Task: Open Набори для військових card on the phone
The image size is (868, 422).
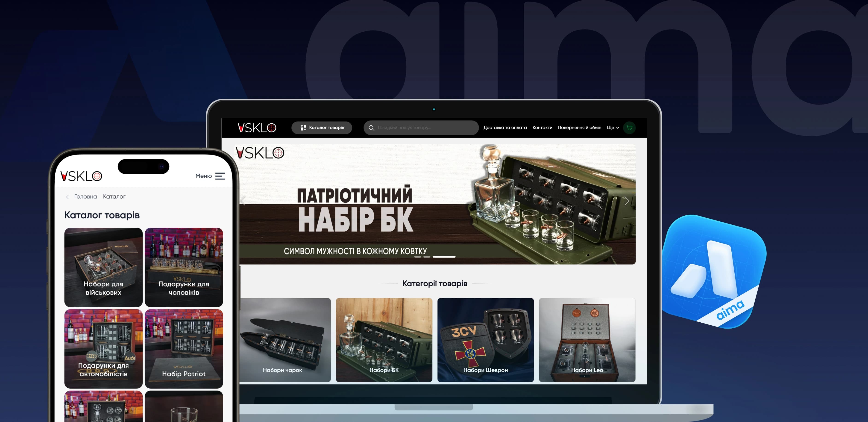Action: pyautogui.click(x=103, y=267)
